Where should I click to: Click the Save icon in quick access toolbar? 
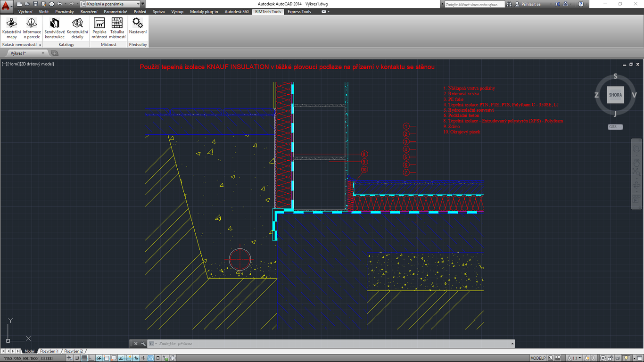pos(35,4)
